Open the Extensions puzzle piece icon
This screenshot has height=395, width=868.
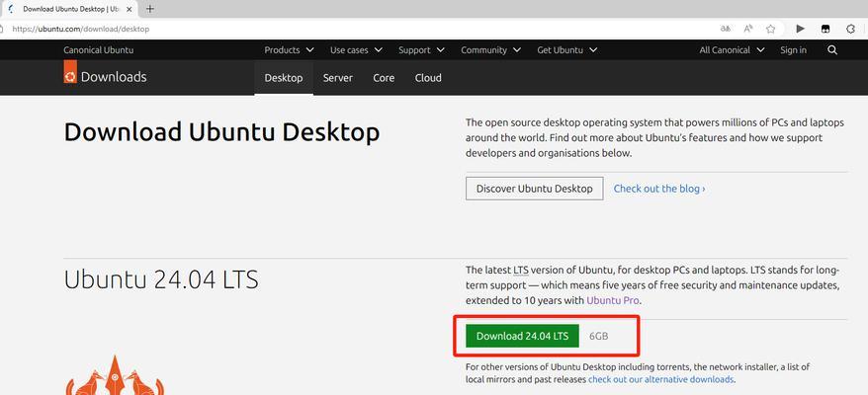coord(851,29)
